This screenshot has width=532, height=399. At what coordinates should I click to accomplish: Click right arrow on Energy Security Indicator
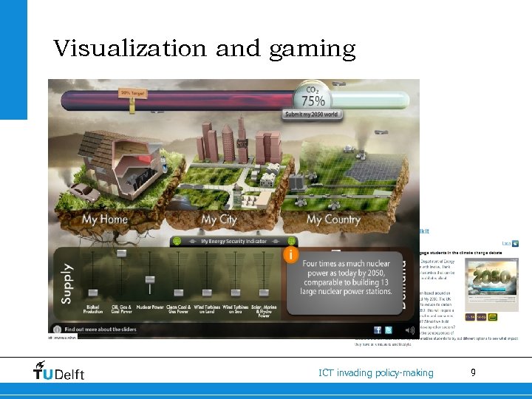(x=276, y=241)
